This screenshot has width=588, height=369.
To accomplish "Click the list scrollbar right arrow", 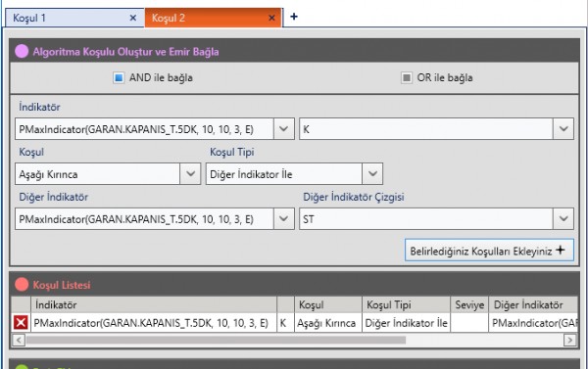I will [x=569, y=340].
